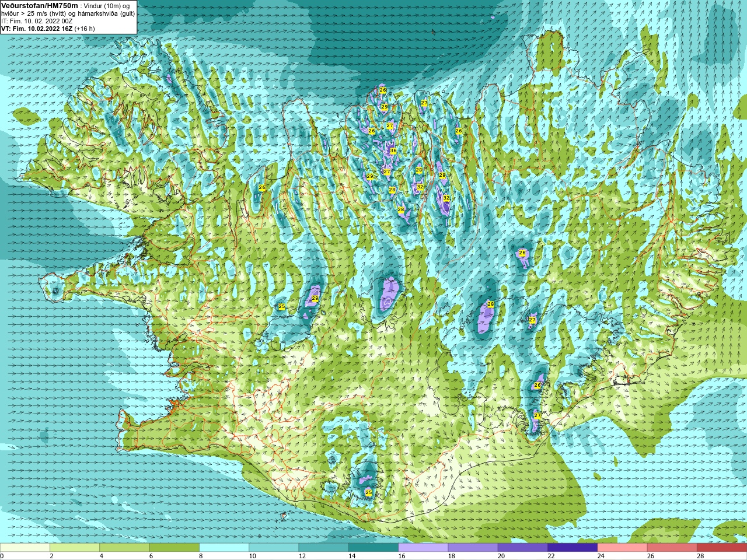Click the 20–22 m/s legend color swatch

pyautogui.click(x=523, y=548)
